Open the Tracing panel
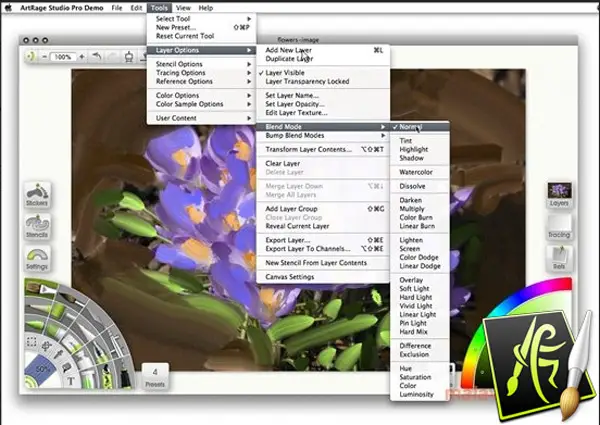Viewport: 600px width, 425px height. point(559,226)
